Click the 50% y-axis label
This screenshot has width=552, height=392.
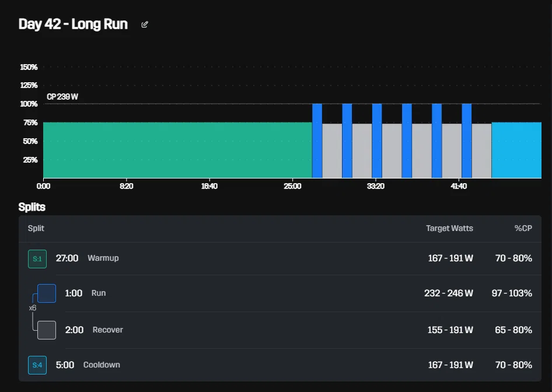30,141
